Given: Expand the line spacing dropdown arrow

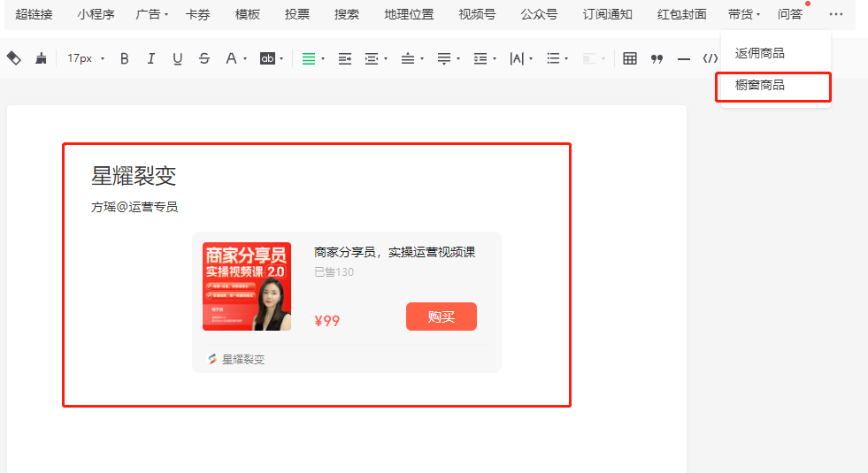Looking at the screenshot, I should [x=495, y=58].
